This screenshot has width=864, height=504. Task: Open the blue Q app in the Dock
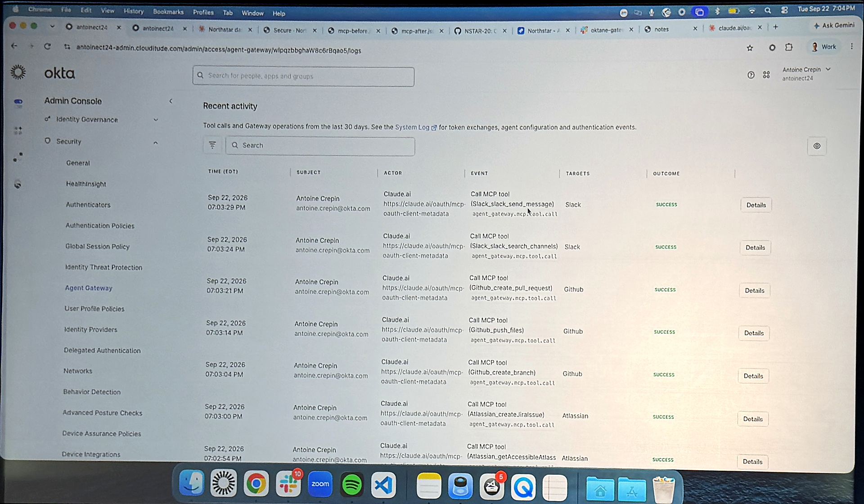tap(523, 487)
